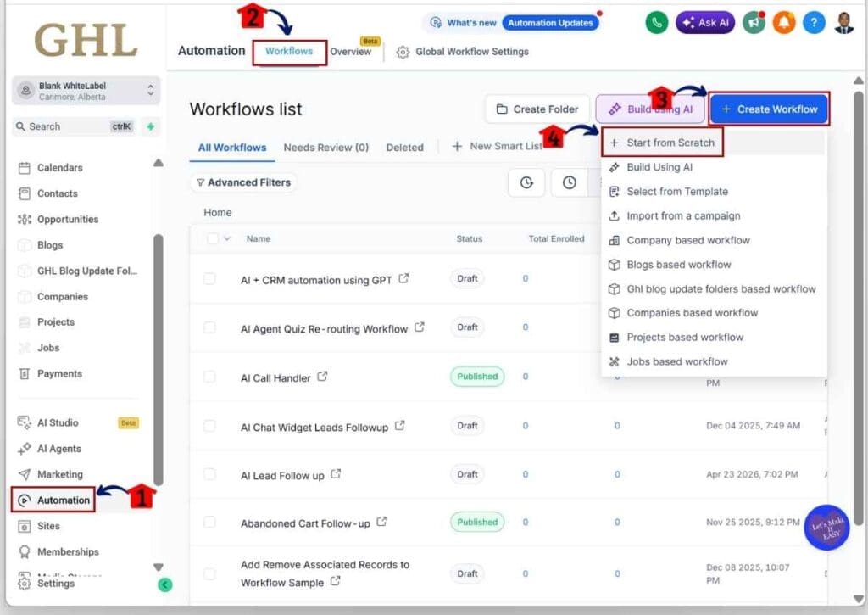Open AI + CRM automation workflow external link icon
This screenshot has width=868, height=615.
pos(404,278)
